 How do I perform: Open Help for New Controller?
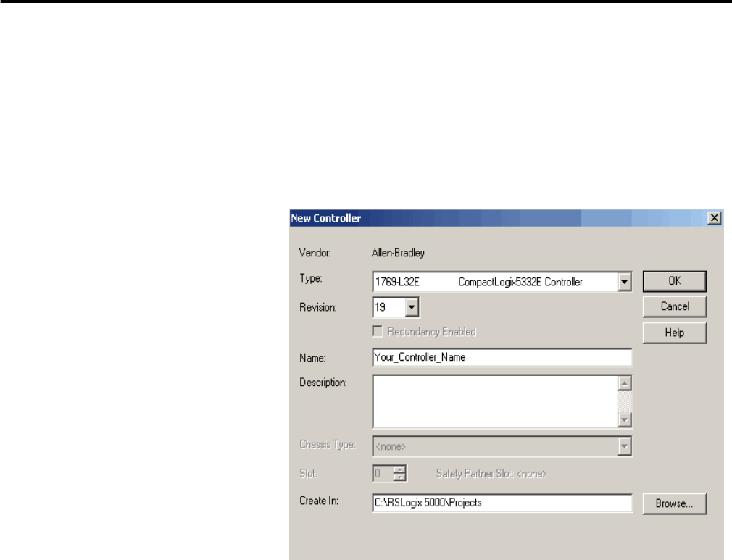tap(675, 333)
